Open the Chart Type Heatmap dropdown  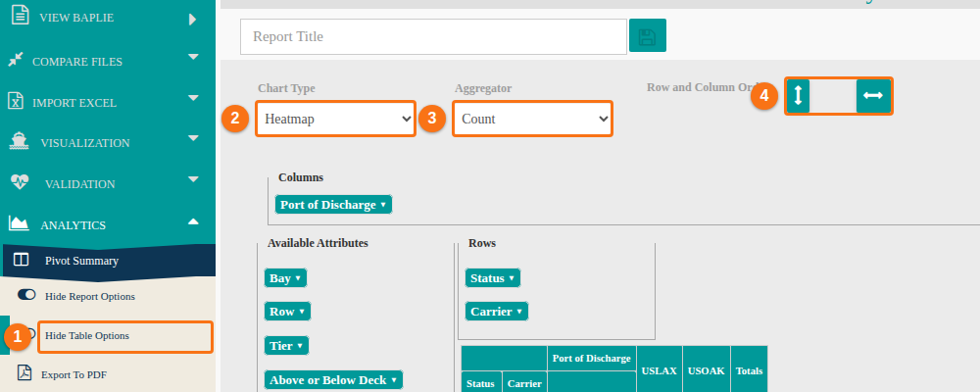[x=335, y=119]
